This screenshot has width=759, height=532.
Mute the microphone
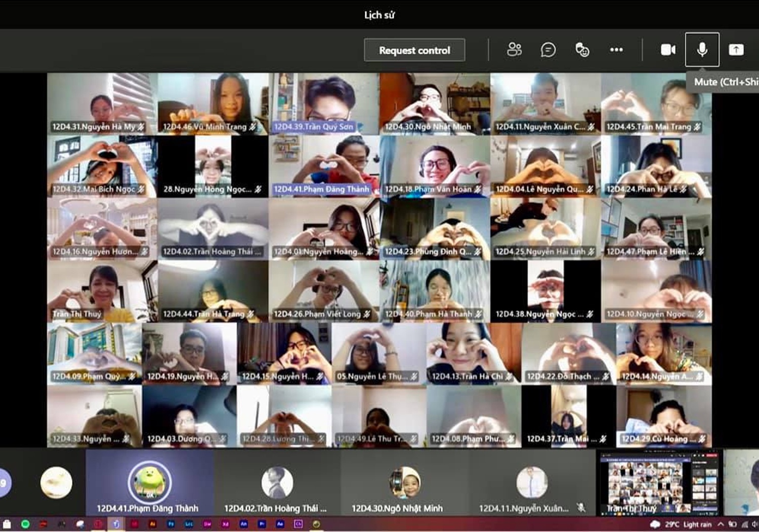[702, 50]
